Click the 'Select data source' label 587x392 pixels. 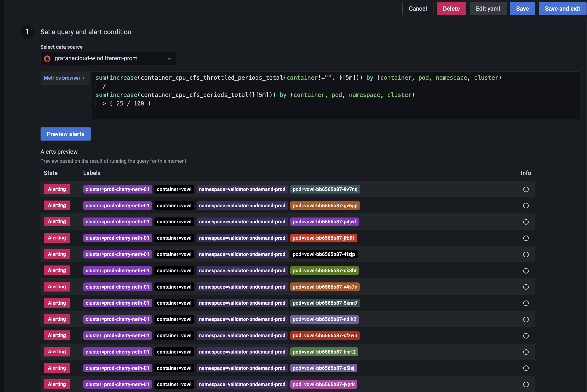pos(61,47)
